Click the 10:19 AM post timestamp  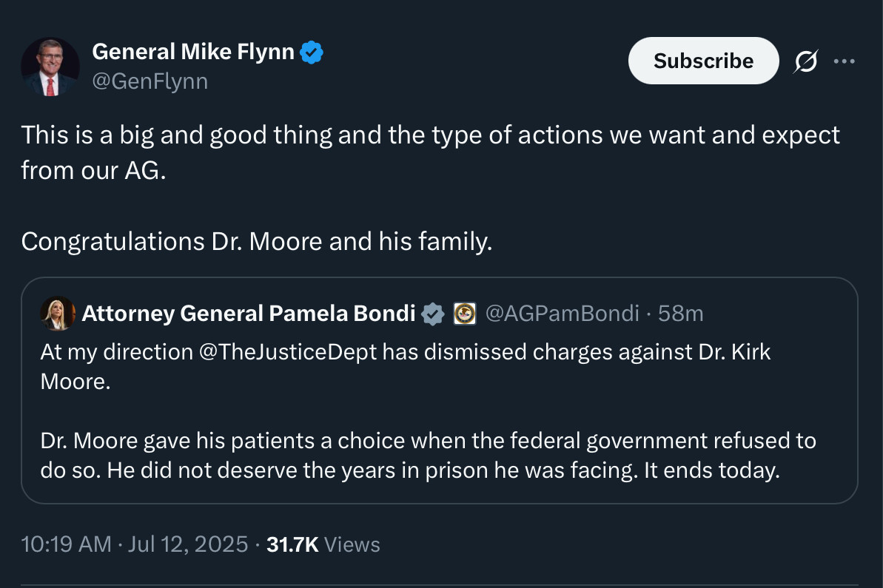tap(66, 545)
